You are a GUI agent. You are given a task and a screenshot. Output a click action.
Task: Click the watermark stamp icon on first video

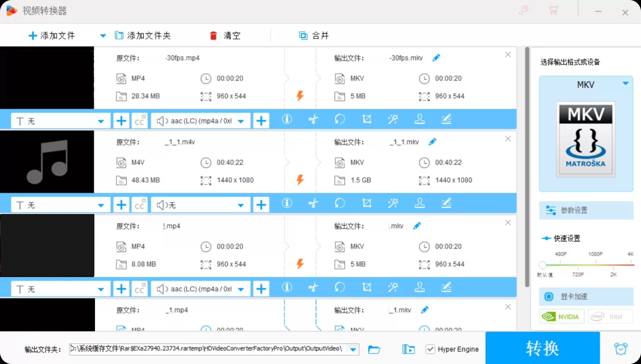(419, 119)
